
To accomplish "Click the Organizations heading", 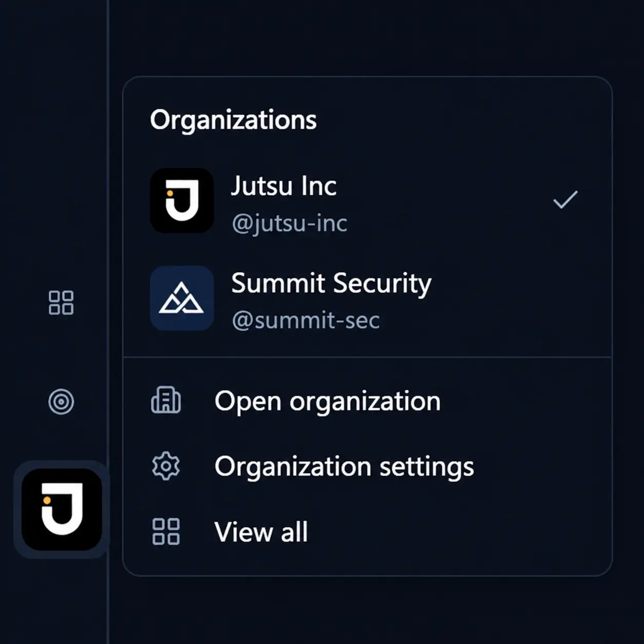I will coord(233,121).
